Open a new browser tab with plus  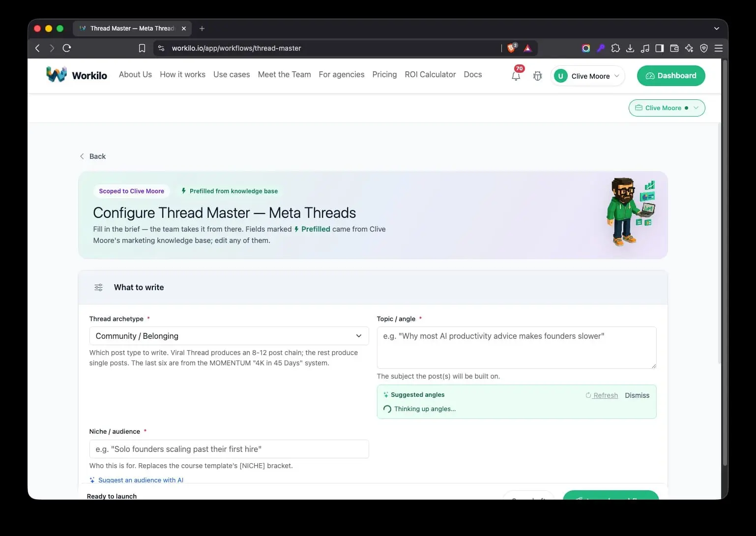202,29
